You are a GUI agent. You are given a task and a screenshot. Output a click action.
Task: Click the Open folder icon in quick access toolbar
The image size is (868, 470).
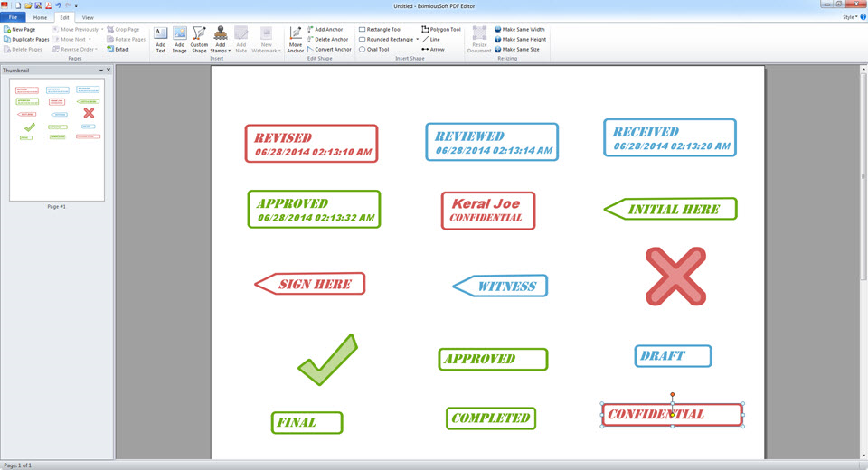[x=28, y=5]
